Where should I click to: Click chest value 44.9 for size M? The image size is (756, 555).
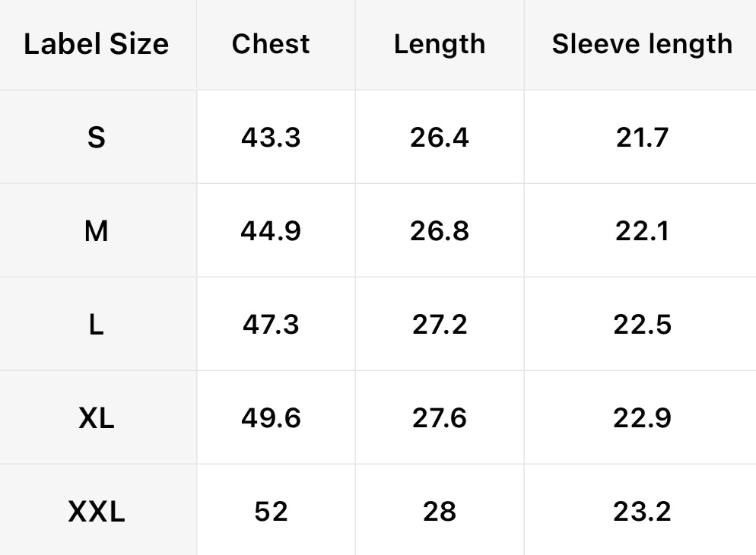(x=271, y=231)
